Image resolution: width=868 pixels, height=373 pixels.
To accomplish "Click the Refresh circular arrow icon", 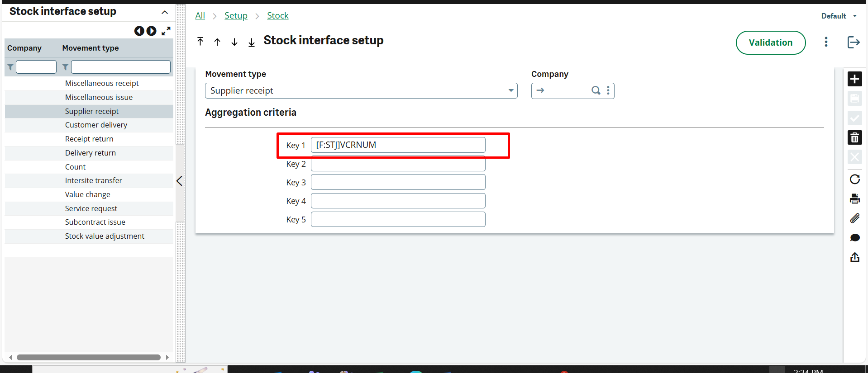I will 854,179.
